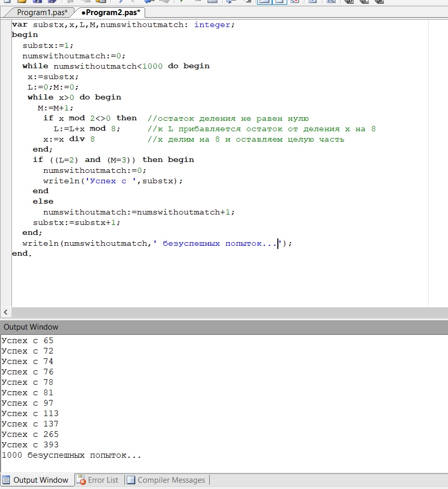Click the 'L:=L+x mod 8;' statement
The height and width of the screenshot is (489, 448).
point(86,129)
